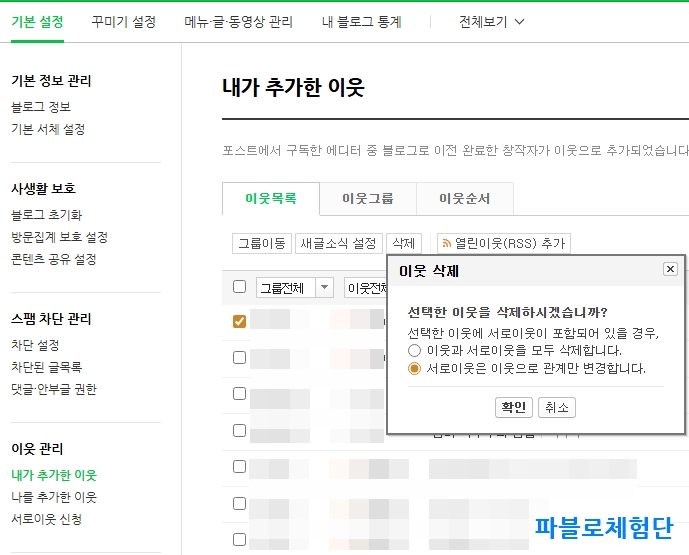Confirm deletion with 확인 button

pyautogui.click(x=514, y=407)
